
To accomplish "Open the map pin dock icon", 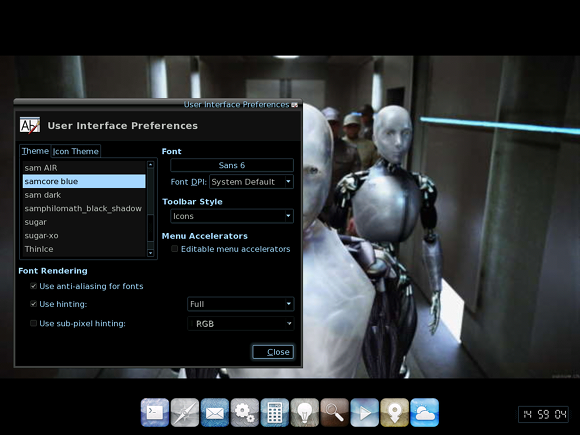I will tap(394, 412).
